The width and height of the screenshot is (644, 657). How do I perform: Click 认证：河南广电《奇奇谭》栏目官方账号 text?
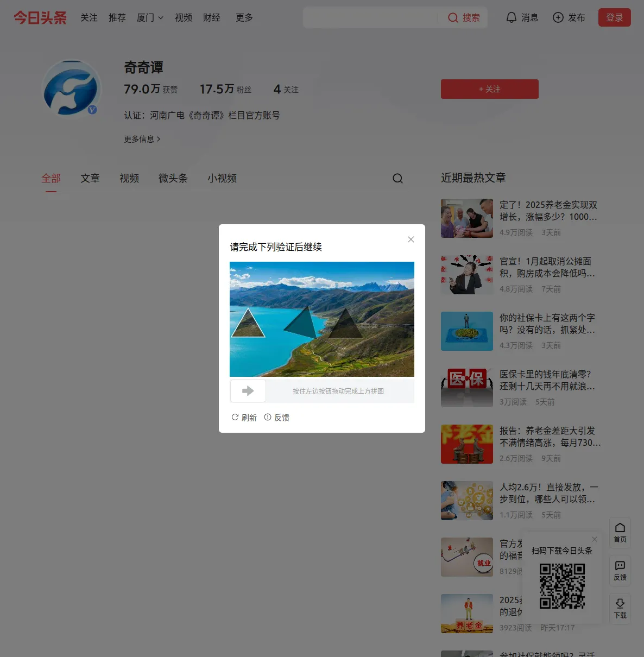(202, 115)
